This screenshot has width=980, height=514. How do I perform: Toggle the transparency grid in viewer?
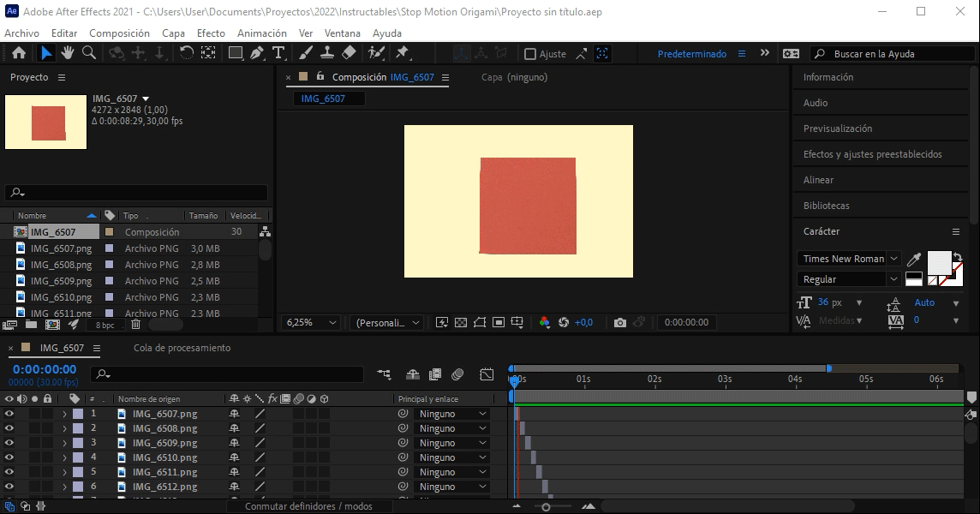[461, 323]
